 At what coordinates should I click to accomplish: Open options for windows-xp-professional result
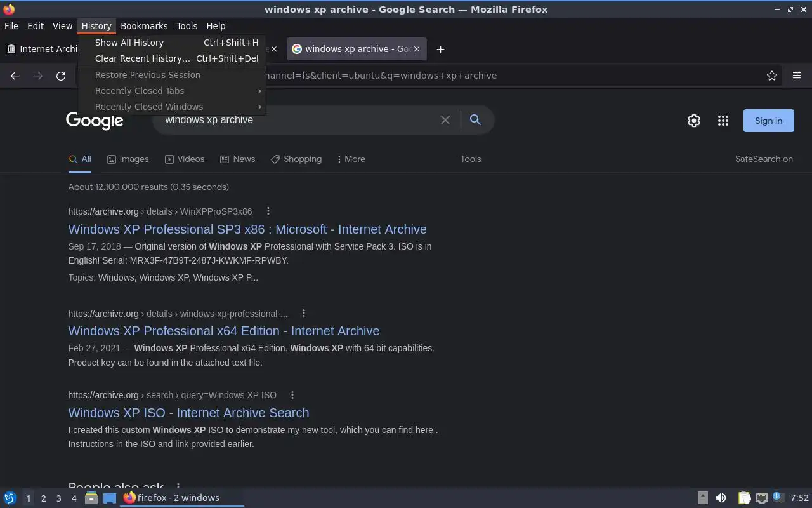tap(304, 313)
